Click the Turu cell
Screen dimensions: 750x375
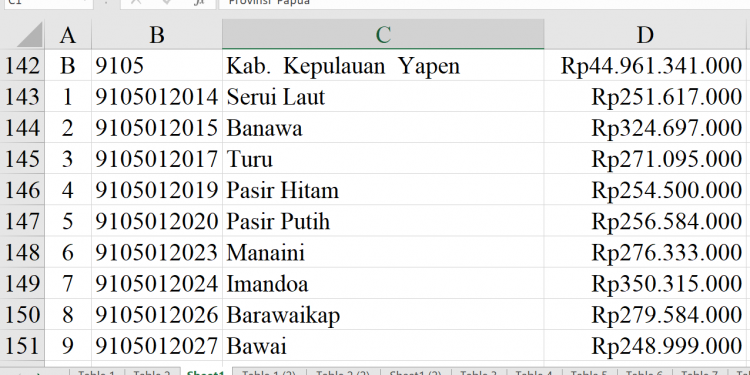coord(383,158)
